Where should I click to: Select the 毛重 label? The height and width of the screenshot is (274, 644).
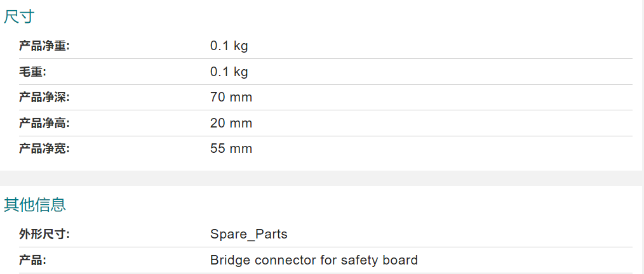(x=32, y=72)
